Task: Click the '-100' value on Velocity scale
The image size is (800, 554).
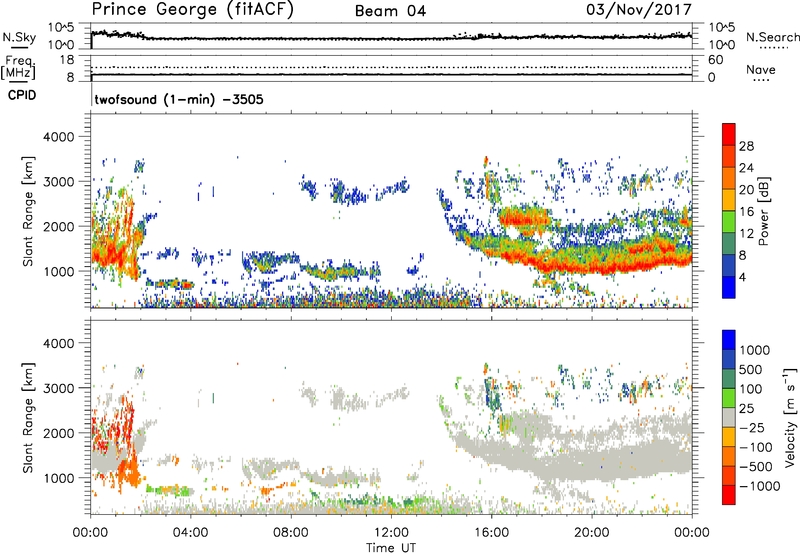Action: click(x=756, y=447)
